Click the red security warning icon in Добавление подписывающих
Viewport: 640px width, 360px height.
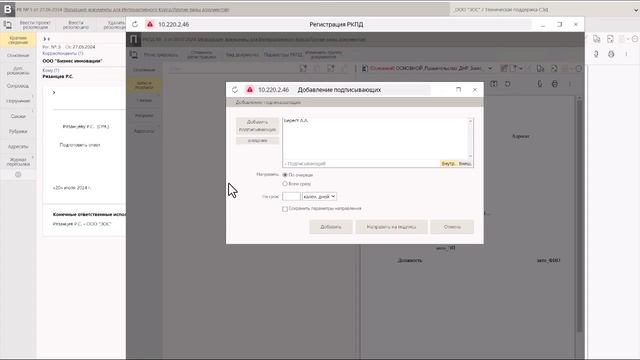[x=249, y=90]
